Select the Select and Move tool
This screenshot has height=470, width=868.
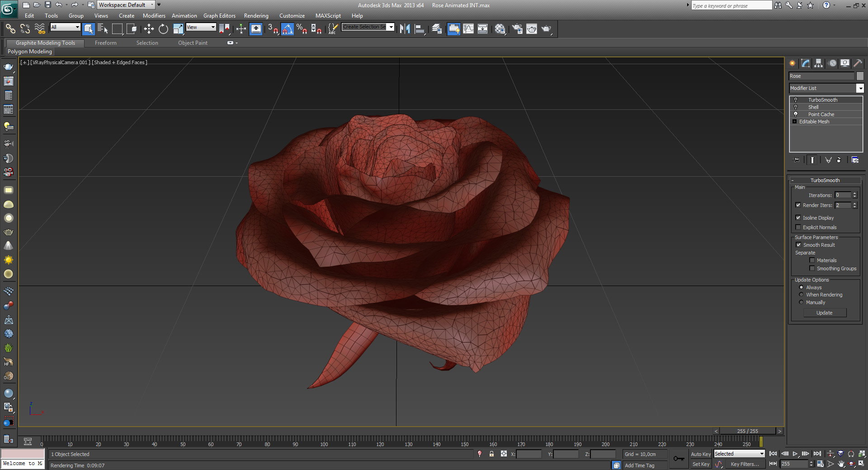point(149,29)
